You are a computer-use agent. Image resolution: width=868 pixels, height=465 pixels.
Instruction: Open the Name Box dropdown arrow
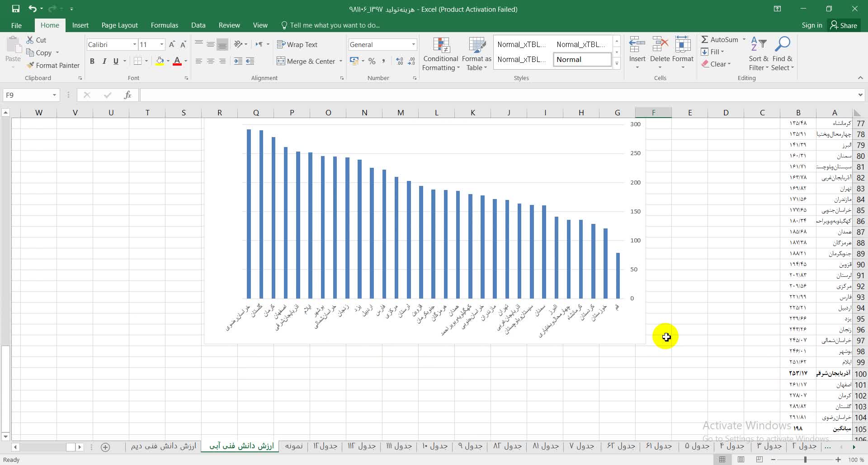pyautogui.click(x=54, y=95)
